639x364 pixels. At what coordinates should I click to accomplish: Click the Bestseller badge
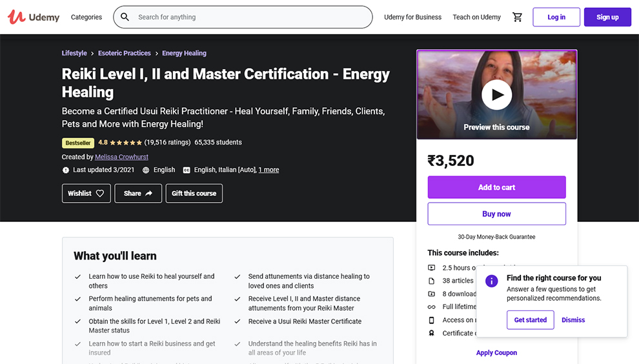tap(78, 143)
